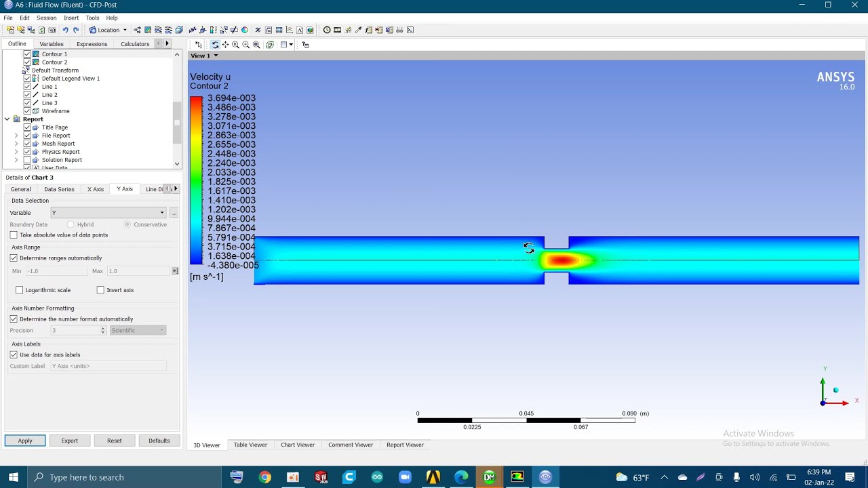Expand the Mesh Report node
The width and height of the screenshot is (868, 488).
(16, 144)
